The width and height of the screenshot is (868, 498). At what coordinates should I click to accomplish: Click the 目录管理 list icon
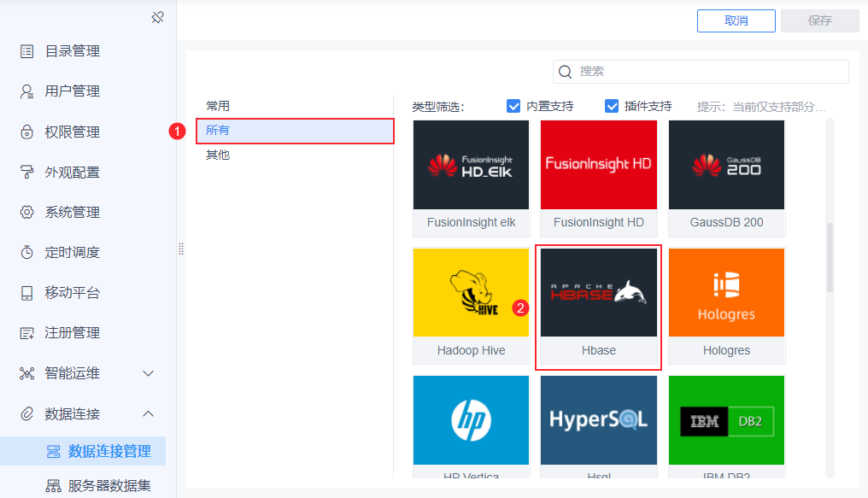click(26, 51)
